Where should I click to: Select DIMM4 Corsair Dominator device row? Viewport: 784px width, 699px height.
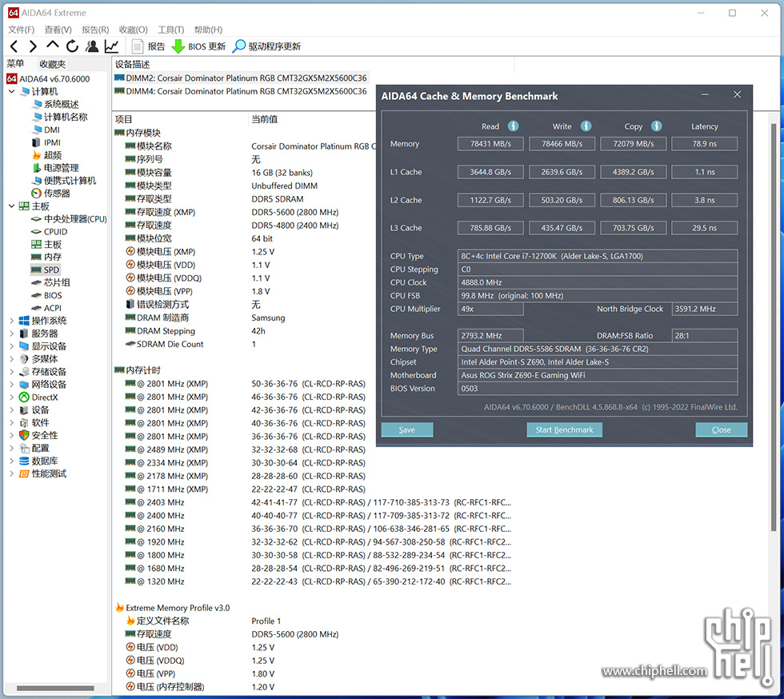click(246, 91)
